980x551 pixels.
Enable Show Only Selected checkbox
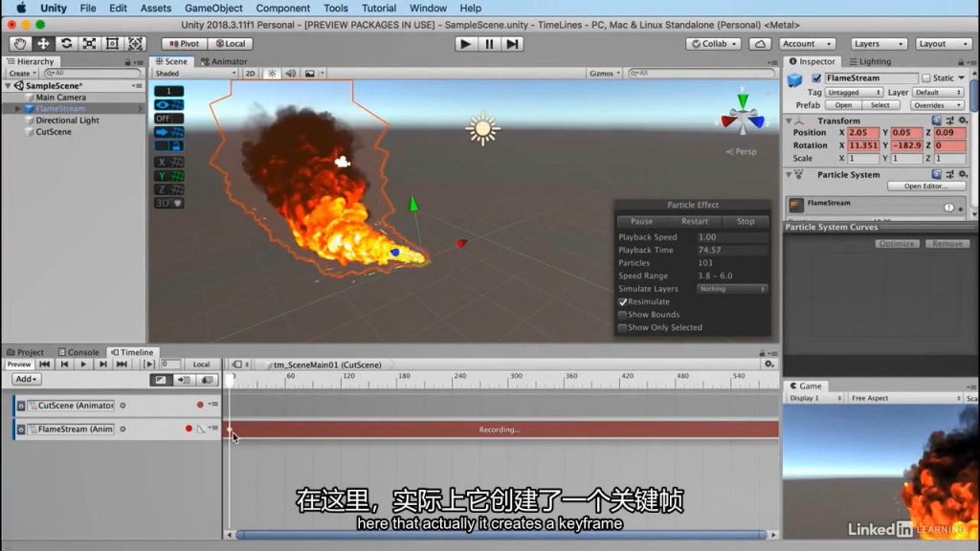622,327
